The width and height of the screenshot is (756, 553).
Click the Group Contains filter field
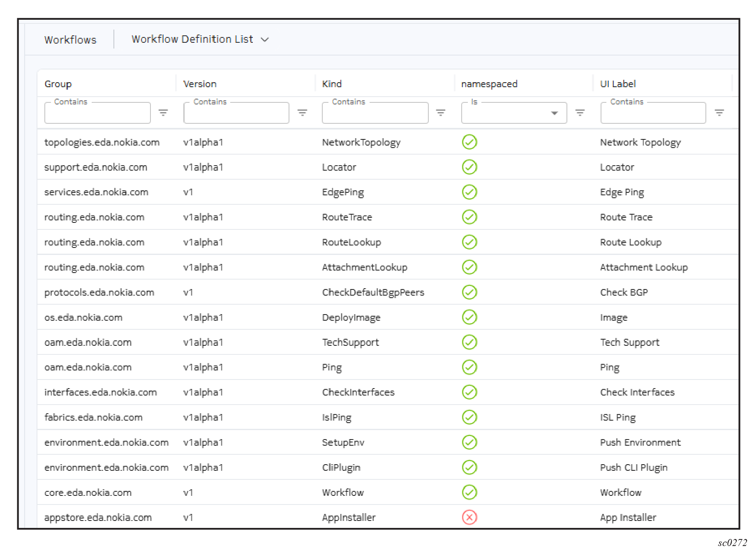pos(97,113)
